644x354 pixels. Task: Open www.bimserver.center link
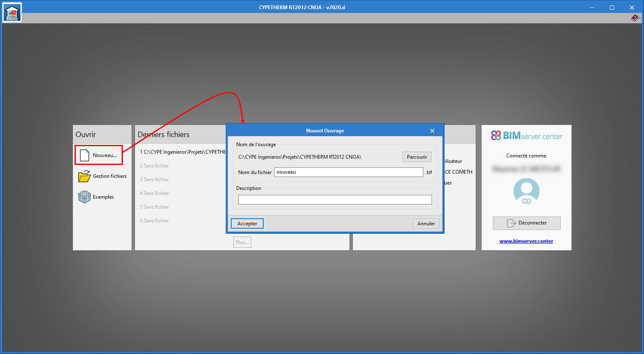coord(527,241)
